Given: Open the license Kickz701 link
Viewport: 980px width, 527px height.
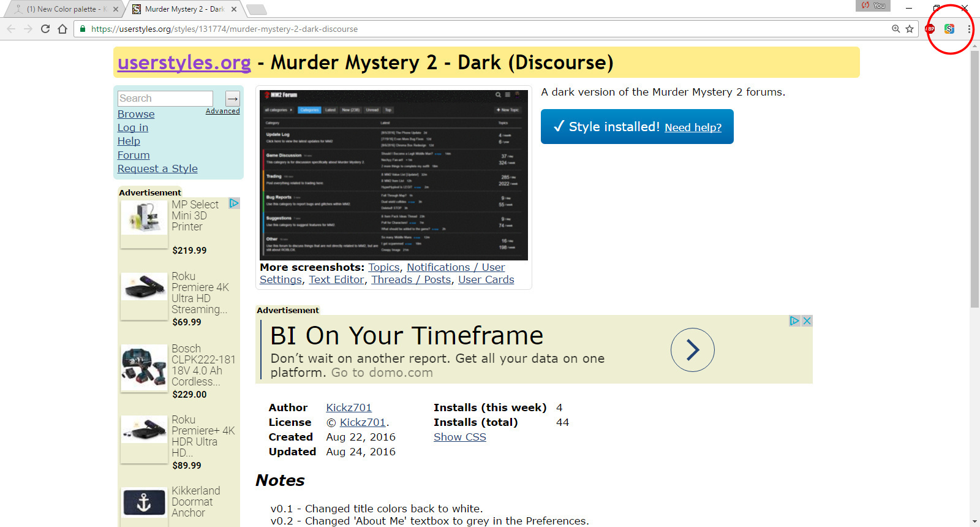Looking at the screenshot, I should tap(363, 422).
